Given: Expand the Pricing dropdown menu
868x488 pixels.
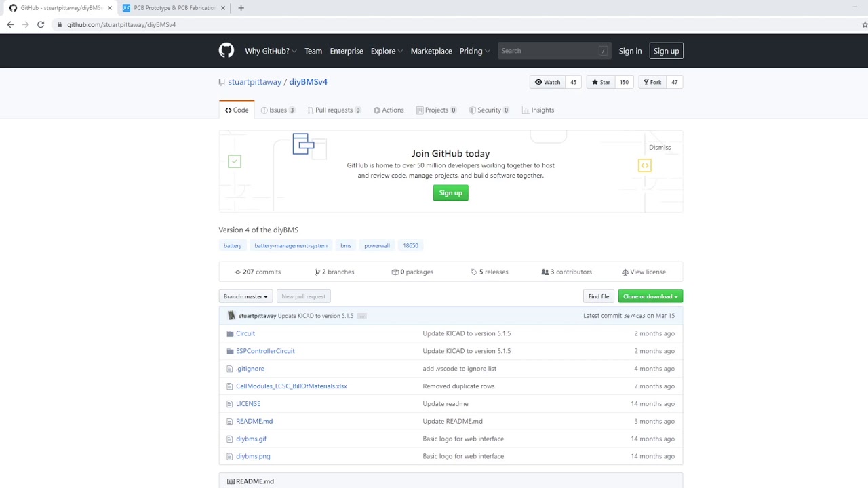Looking at the screenshot, I should coord(475,51).
